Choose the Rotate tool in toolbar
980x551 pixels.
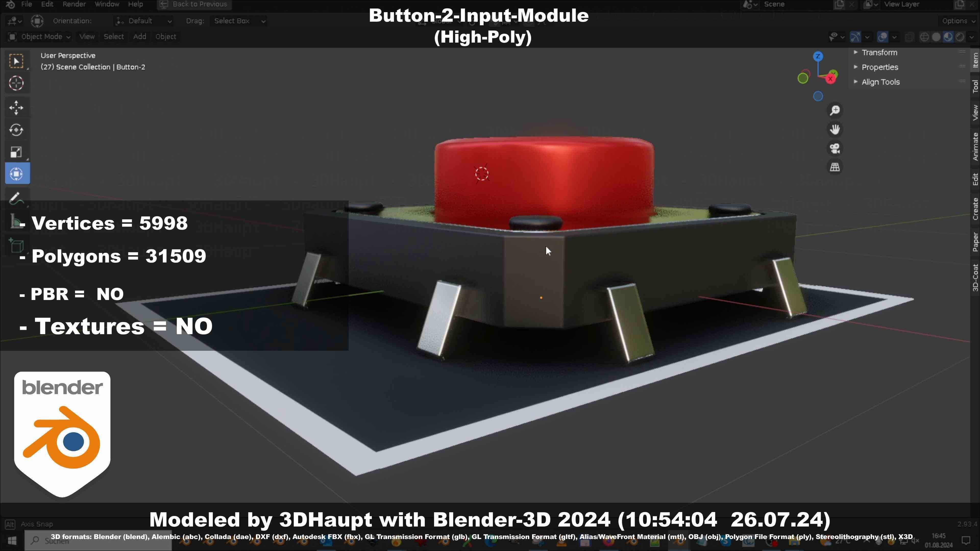coord(16,130)
